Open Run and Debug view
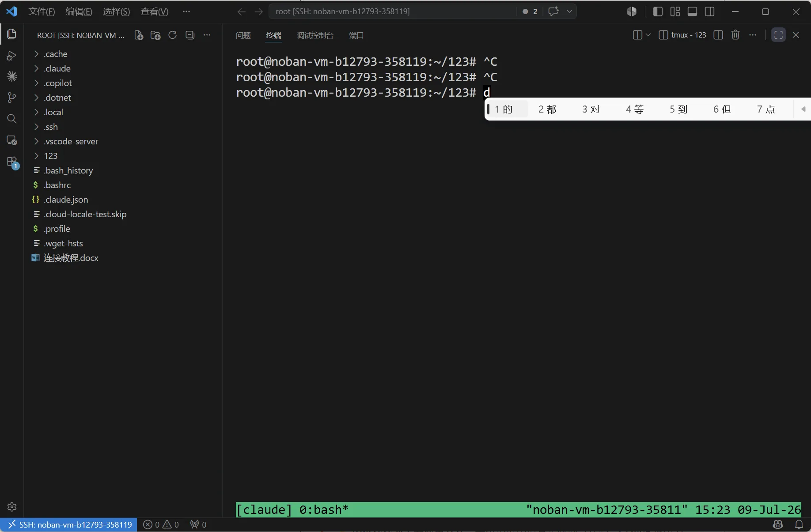The width and height of the screenshot is (811, 532). tap(12, 56)
